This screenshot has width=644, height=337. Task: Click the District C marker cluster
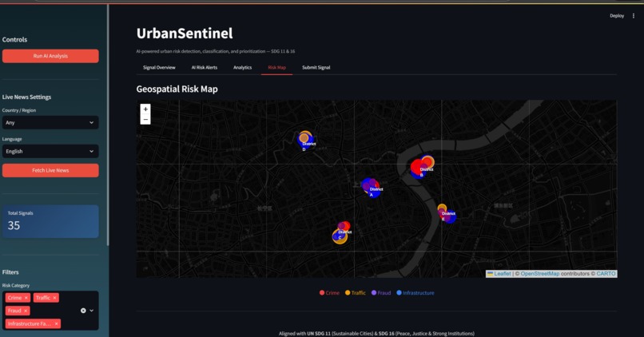(x=341, y=232)
